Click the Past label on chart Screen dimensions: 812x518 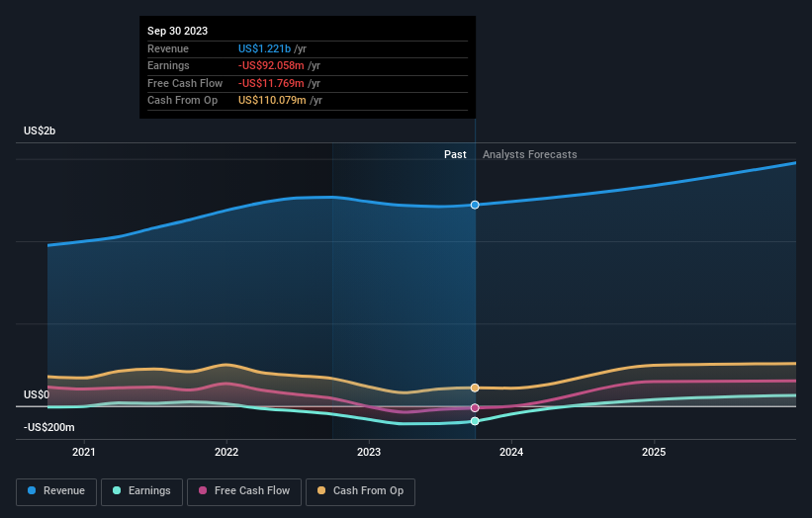pos(455,154)
